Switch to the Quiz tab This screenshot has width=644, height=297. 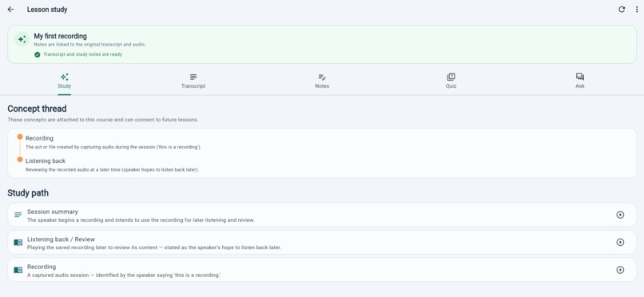pyautogui.click(x=451, y=81)
